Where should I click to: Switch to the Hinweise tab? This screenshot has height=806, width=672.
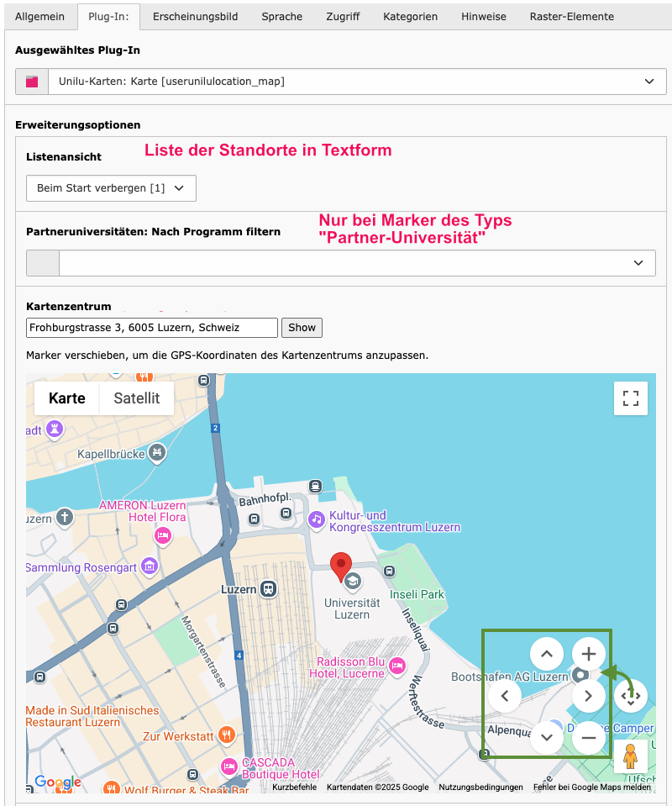tap(484, 17)
